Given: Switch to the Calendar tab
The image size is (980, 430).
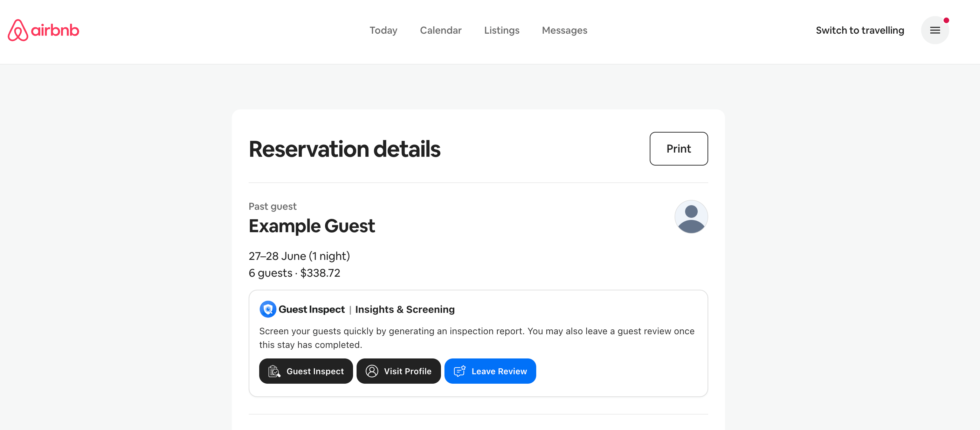Looking at the screenshot, I should tap(441, 30).
